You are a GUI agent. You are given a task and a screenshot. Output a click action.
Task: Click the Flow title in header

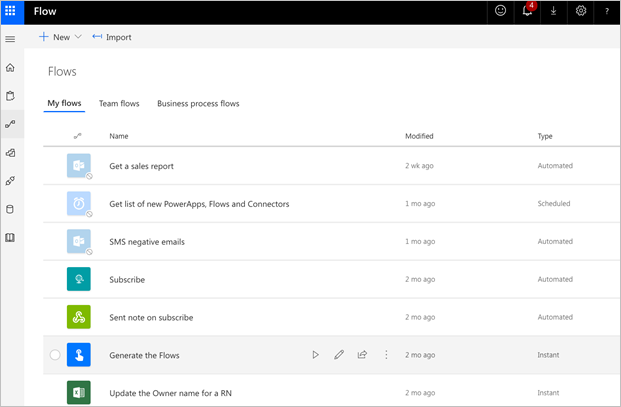coord(45,11)
